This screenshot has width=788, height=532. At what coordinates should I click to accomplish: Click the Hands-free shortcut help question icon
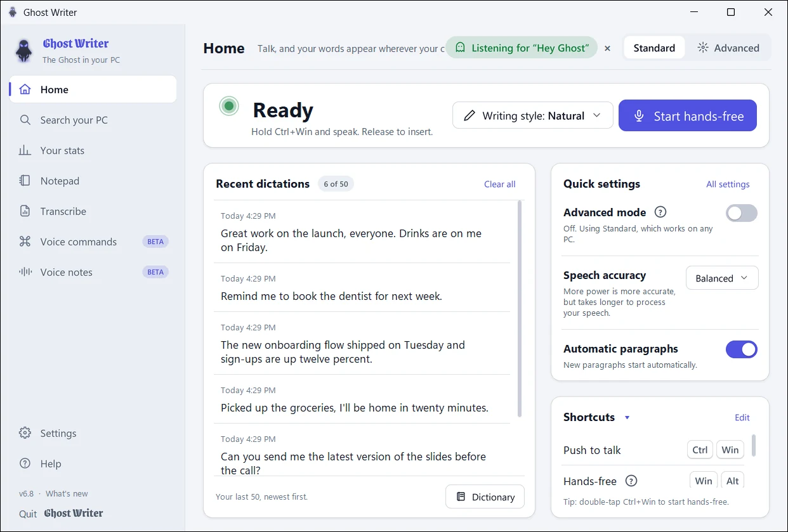click(x=631, y=481)
